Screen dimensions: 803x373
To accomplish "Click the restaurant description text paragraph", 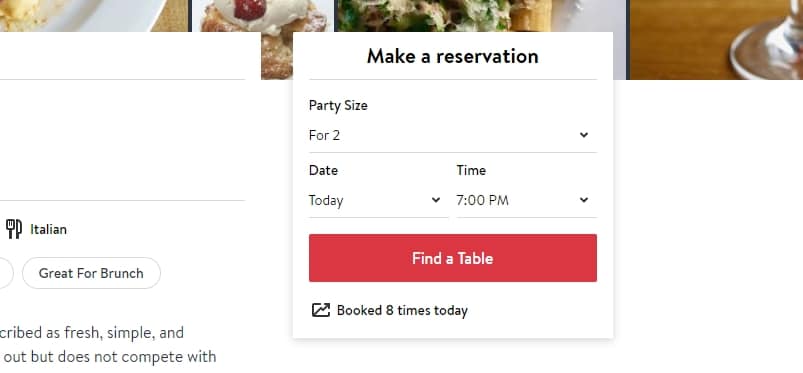I will click(108, 344).
